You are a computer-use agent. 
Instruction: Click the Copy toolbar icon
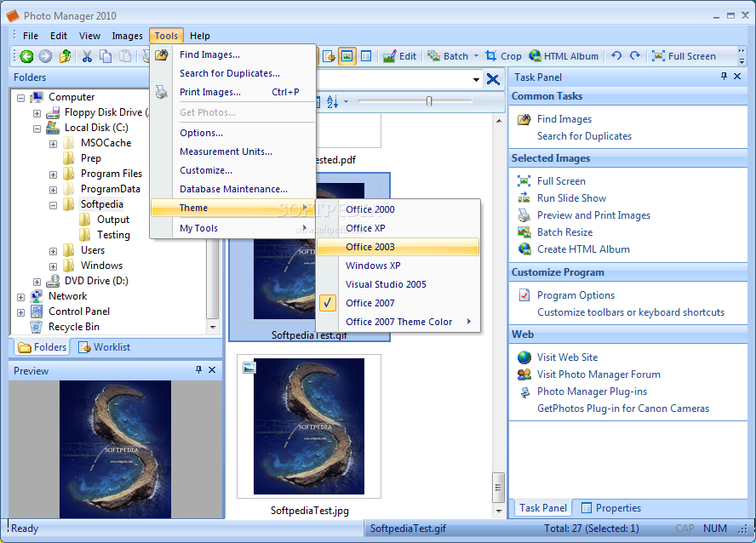106,56
